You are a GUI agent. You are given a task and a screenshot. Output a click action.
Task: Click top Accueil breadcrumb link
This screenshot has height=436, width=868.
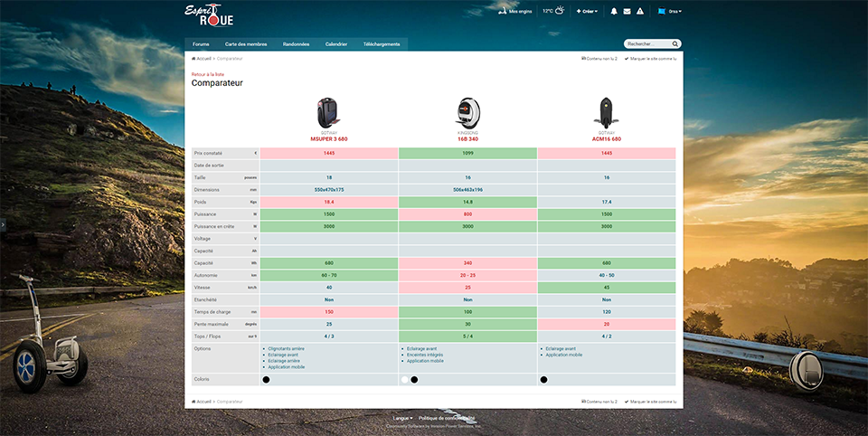click(203, 58)
